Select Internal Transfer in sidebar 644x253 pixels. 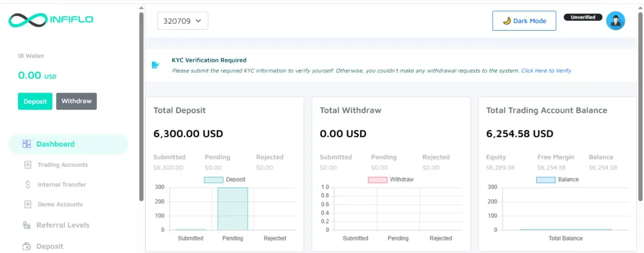pyautogui.click(x=61, y=185)
